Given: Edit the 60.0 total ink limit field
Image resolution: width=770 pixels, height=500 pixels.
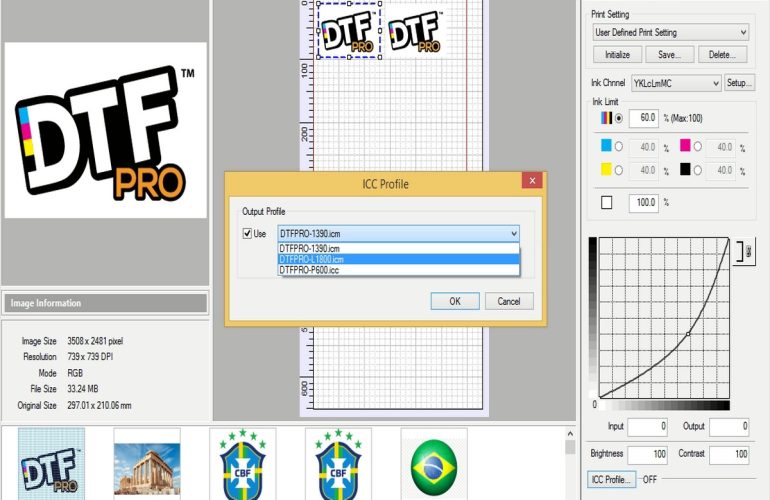Looking at the screenshot, I should click(x=643, y=118).
